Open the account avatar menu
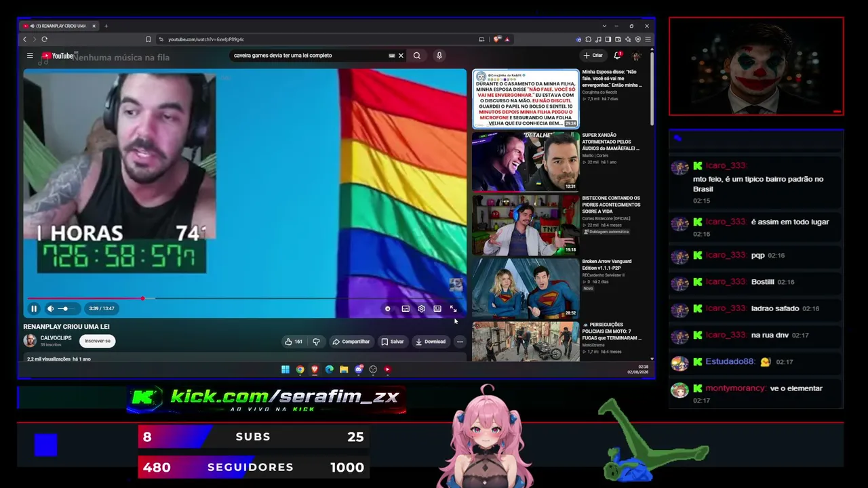 [x=637, y=56]
